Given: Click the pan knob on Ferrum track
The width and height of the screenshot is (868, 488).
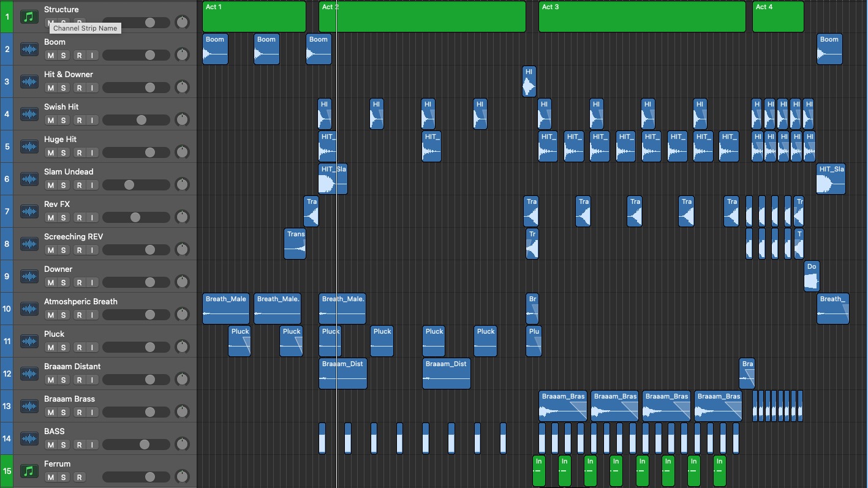Looking at the screenshot, I should pos(182,477).
